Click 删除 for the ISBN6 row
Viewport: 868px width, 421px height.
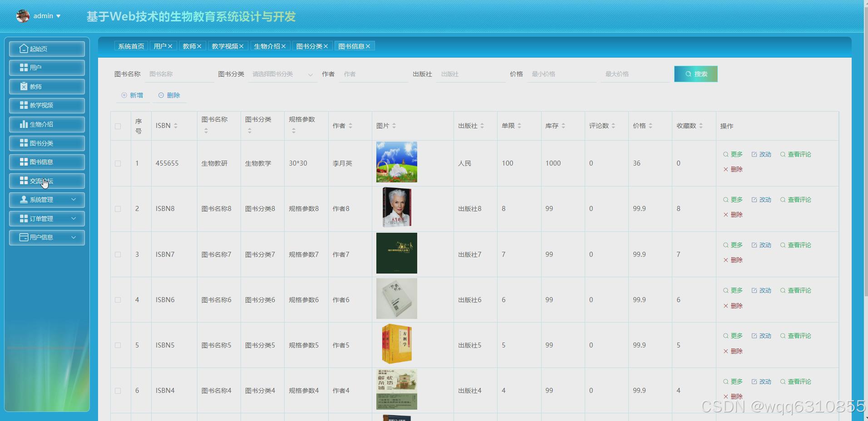coord(733,306)
